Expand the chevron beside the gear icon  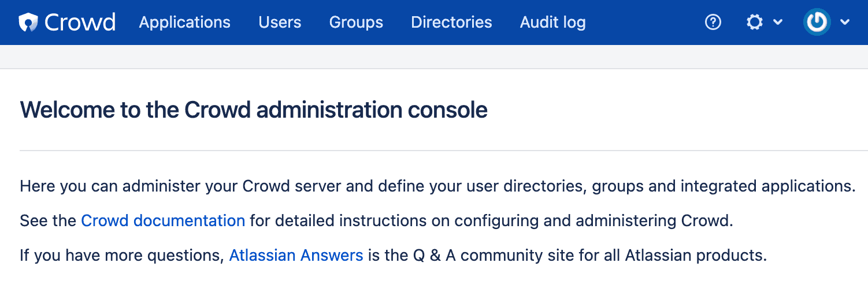778,22
